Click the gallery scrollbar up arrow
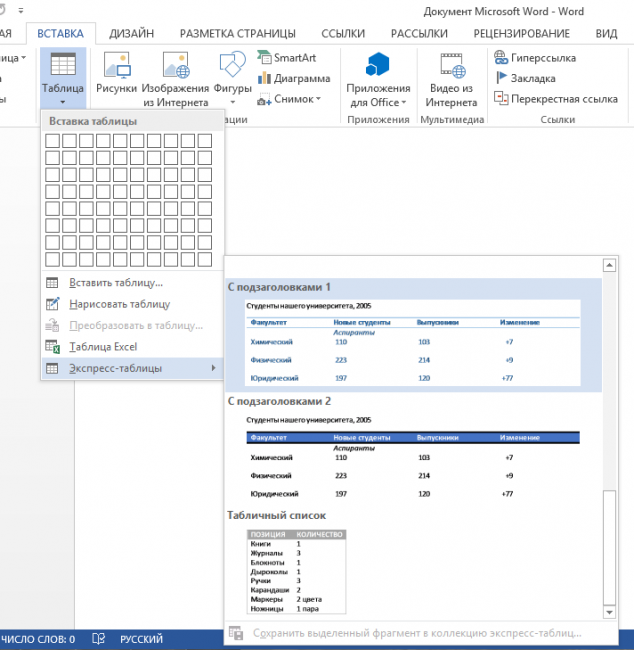634x650 pixels. click(606, 266)
